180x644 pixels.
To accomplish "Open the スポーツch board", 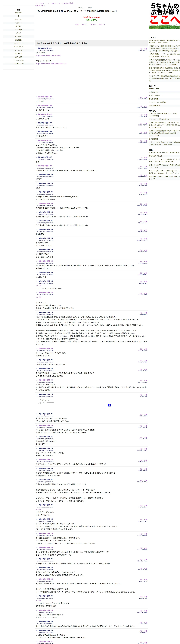I will (x=18, y=53).
